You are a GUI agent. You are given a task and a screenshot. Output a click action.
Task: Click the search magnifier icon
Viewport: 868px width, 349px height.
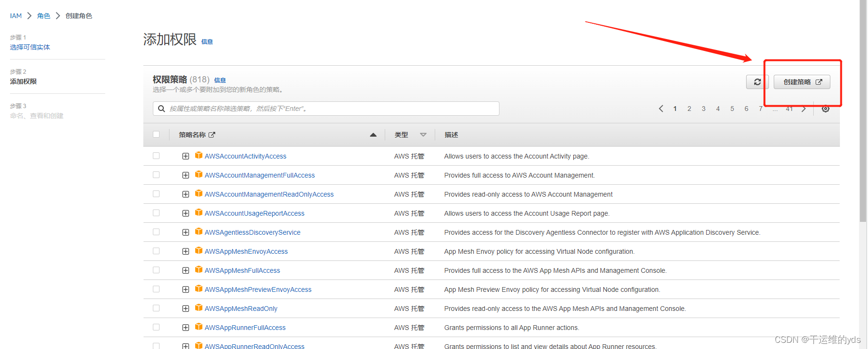coord(161,109)
